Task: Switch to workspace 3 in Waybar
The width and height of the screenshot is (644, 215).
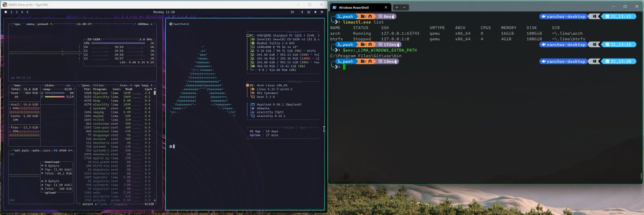Action: coord(16,12)
